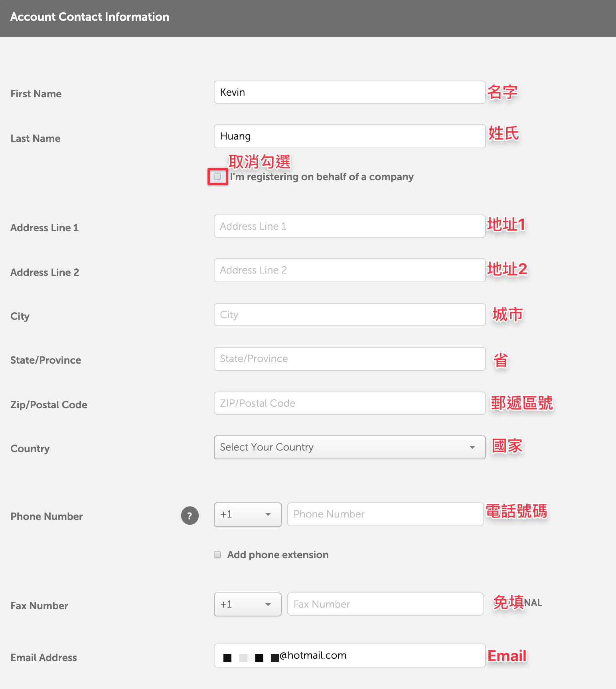Click the arrow on the country select box

pos(472,447)
